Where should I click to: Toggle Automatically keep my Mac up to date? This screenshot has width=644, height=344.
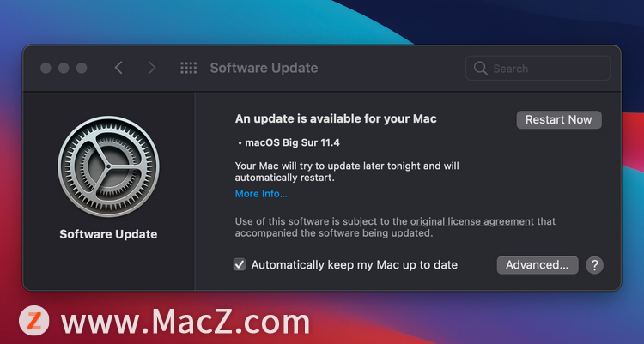pos(240,264)
